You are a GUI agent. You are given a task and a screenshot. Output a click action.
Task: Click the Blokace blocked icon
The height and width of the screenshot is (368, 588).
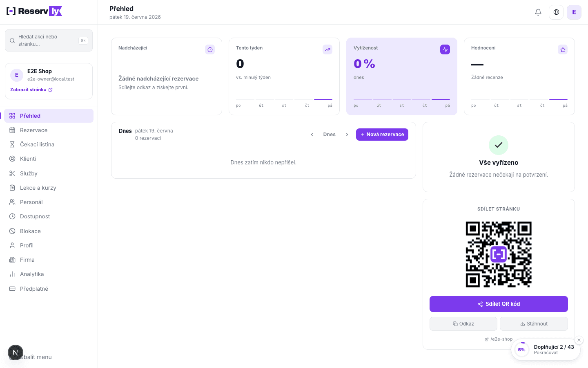point(12,231)
